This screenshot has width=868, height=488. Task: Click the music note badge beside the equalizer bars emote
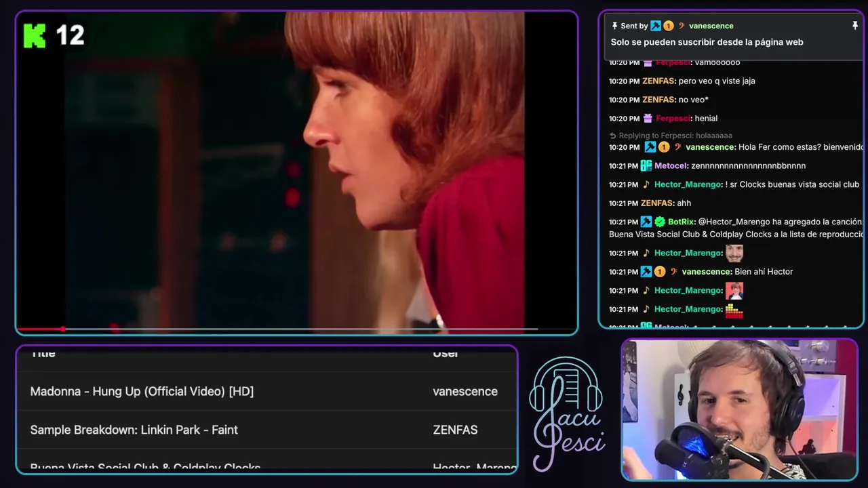[646, 309]
